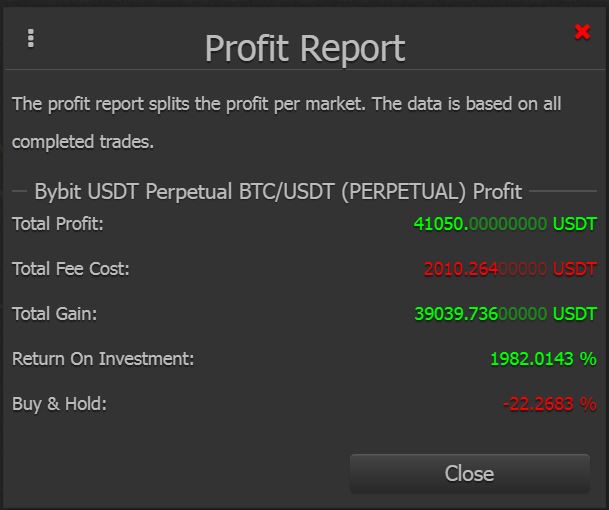
Task: Click the Total Gain value 39039.736 USDT
Action: 505,314
